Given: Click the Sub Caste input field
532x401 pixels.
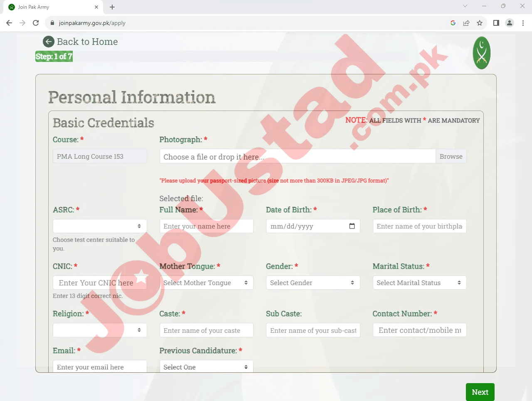Looking at the screenshot, I should (x=313, y=330).
